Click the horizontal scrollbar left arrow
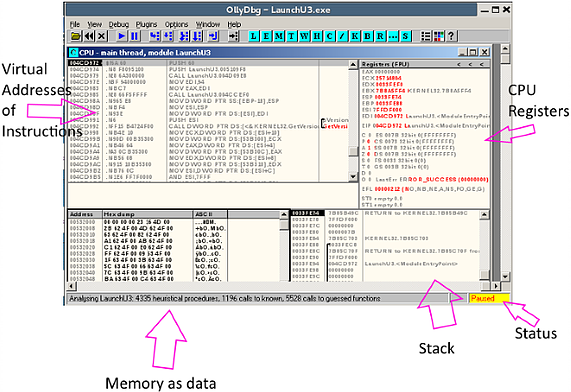The height and width of the screenshot is (392, 571). pyautogui.click(x=72, y=286)
